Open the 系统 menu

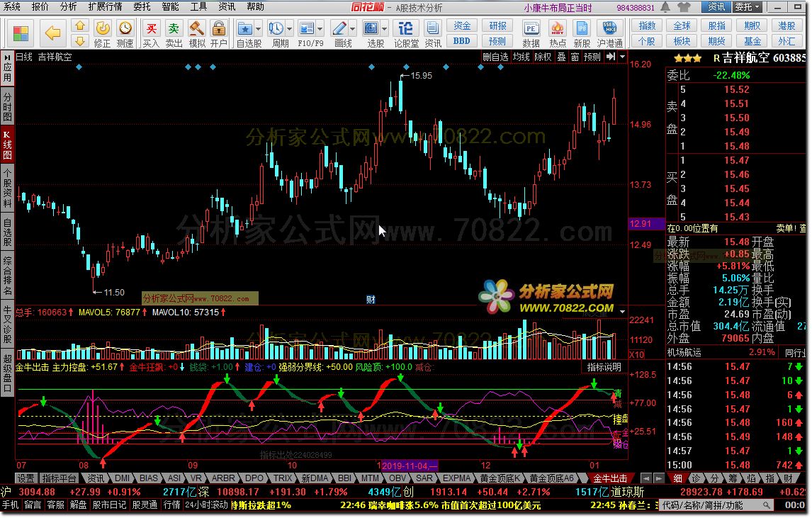[x=12, y=7]
